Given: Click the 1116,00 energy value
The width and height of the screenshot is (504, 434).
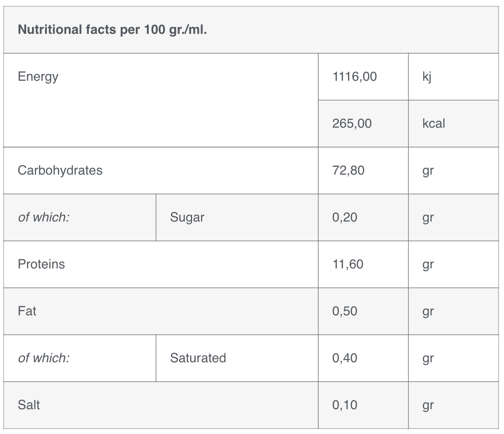Looking at the screenshot, I should (354, 77).
